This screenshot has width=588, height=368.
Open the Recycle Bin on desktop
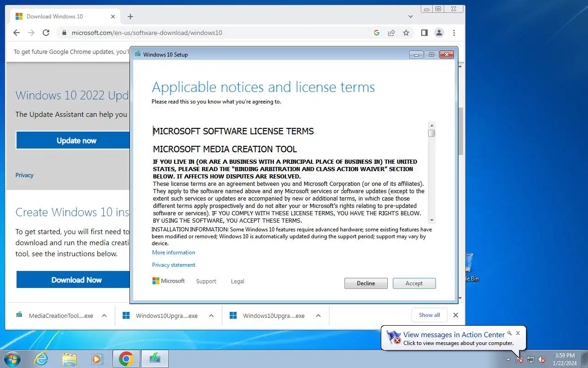[469, 267]
